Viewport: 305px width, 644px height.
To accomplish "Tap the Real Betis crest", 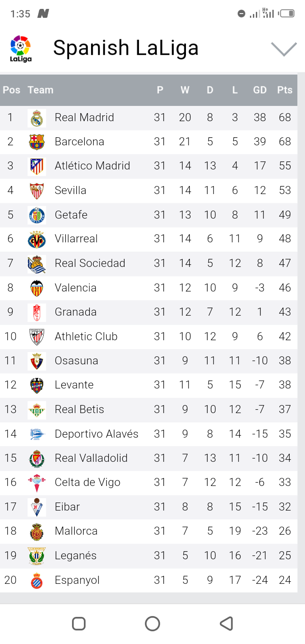I will 37,410.
